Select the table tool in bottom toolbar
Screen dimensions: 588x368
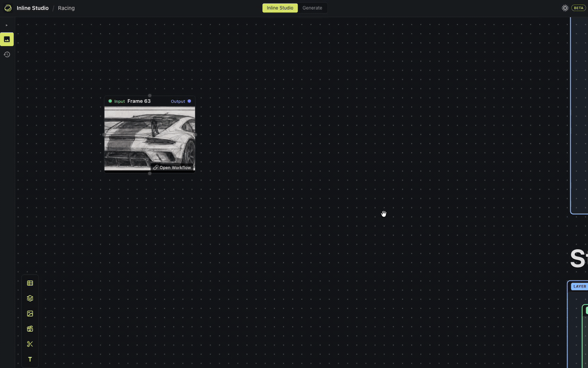point(30,283)
